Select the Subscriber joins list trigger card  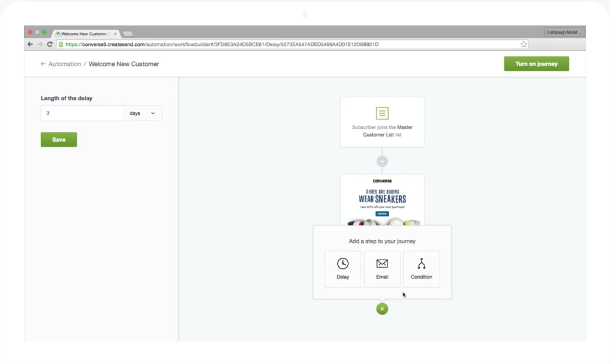pos(382,122)
